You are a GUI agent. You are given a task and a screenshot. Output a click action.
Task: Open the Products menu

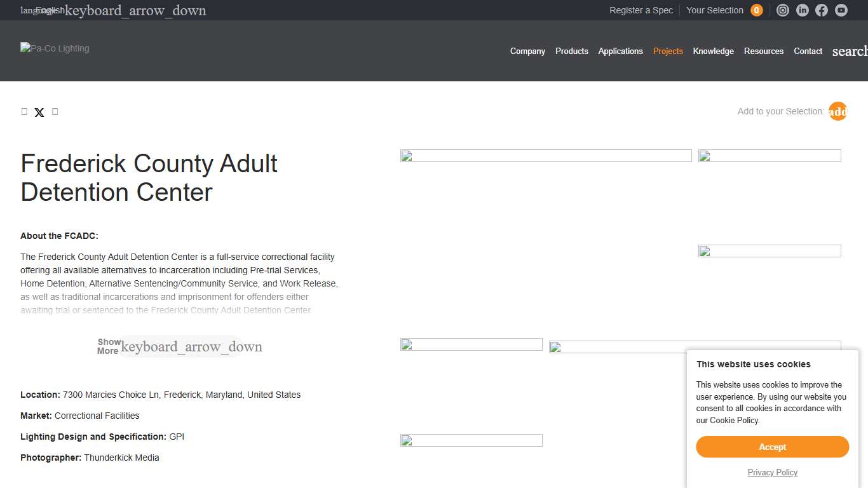pyautogui.click(x=571, y=51)
